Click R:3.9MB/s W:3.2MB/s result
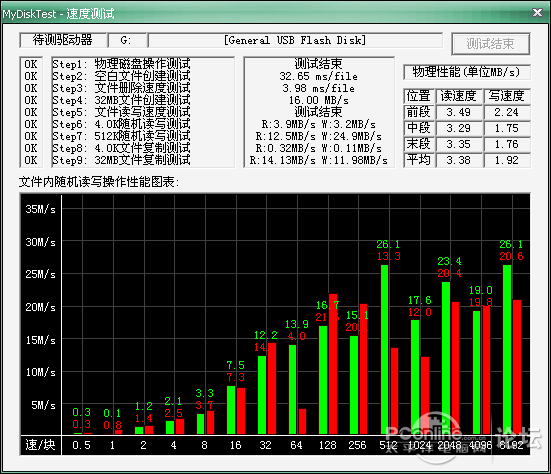The image size is (551, 474). click(318, 124)
